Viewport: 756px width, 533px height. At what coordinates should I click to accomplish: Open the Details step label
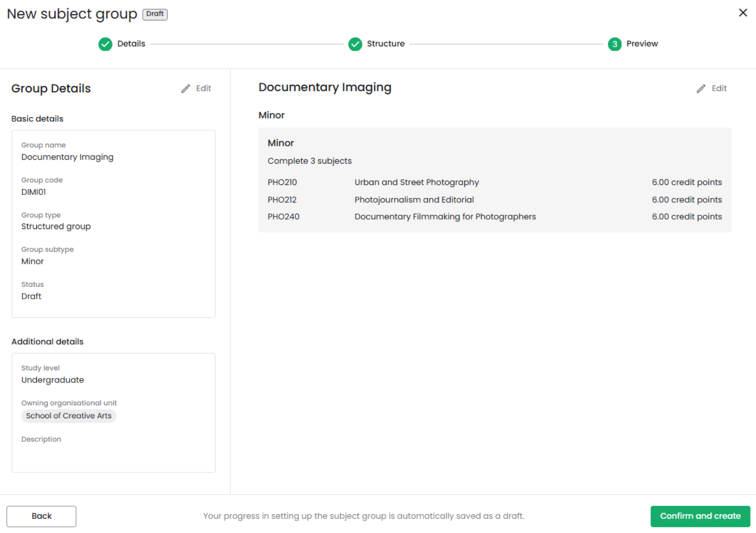[x=131, y=44]
